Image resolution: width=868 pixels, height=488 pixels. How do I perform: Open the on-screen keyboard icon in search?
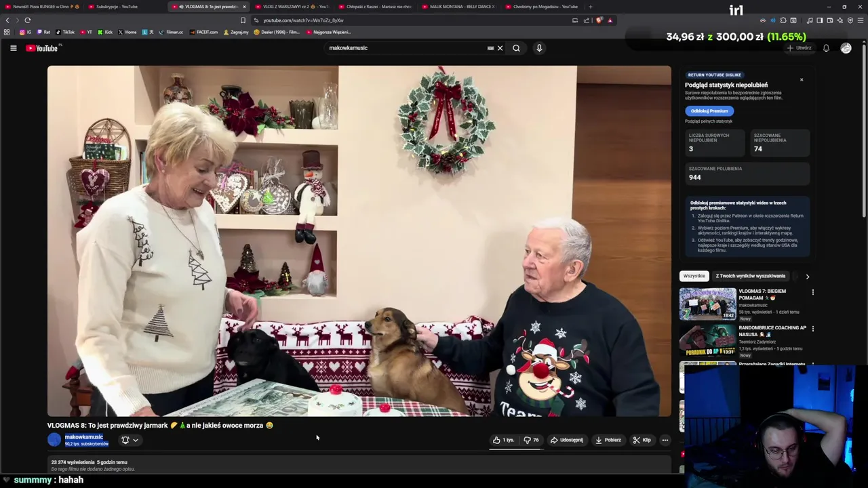[x=490, y=48]
